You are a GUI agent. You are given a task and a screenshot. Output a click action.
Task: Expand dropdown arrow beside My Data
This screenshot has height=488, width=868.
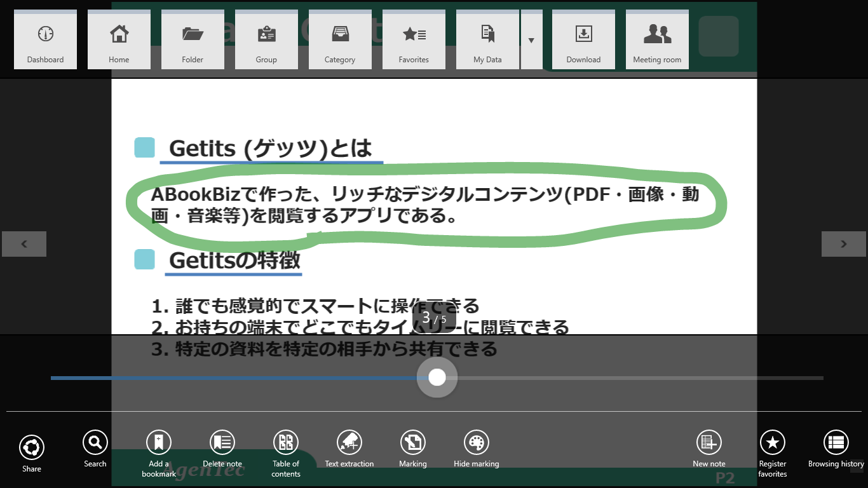(531, 41)
